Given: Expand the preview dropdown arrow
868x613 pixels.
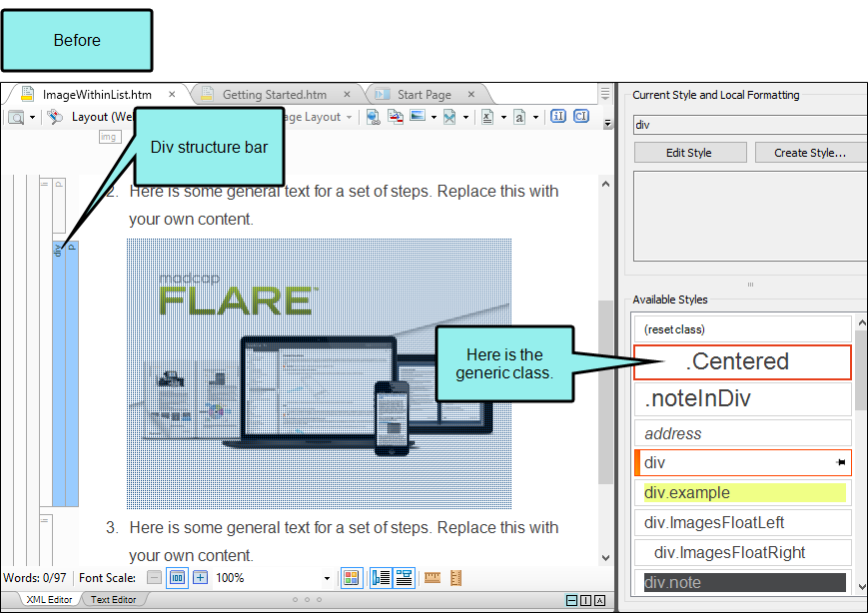Looking at the screenshot, I should click(32, 117).
